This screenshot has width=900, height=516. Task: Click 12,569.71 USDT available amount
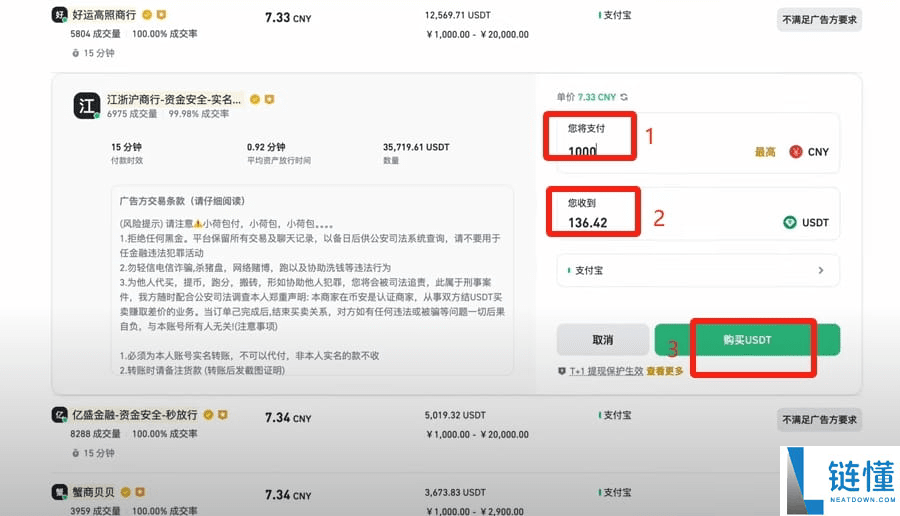coord(457,15)
